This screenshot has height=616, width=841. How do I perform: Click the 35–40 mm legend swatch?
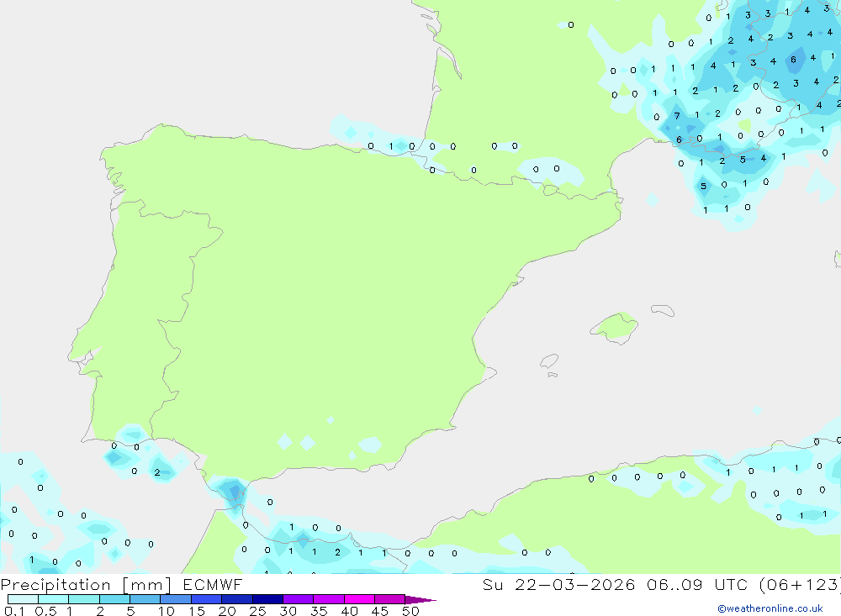pyautogui.click(x=328, y=599)
